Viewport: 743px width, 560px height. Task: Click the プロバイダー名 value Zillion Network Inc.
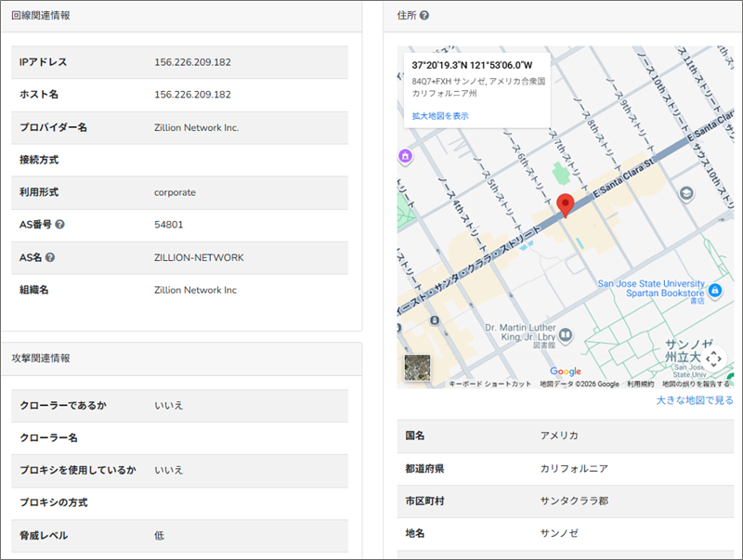(x=196, y=127)
